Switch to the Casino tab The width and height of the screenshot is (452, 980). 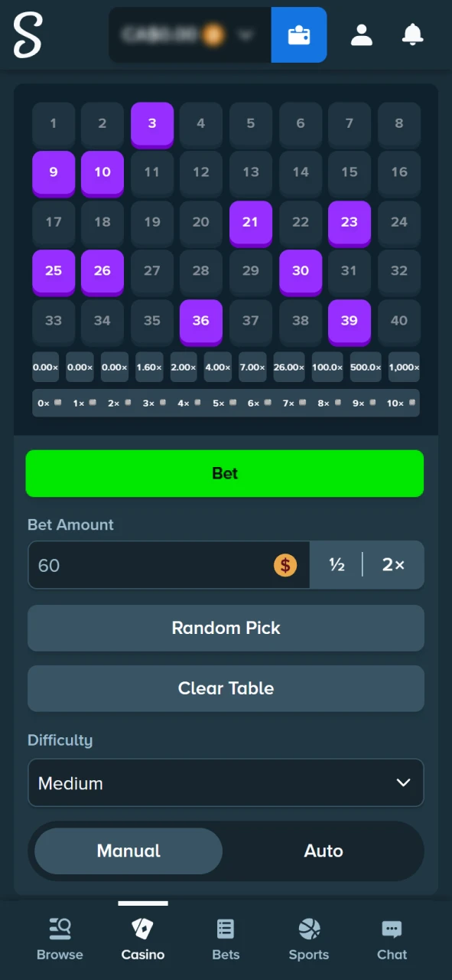coord(142,936)
